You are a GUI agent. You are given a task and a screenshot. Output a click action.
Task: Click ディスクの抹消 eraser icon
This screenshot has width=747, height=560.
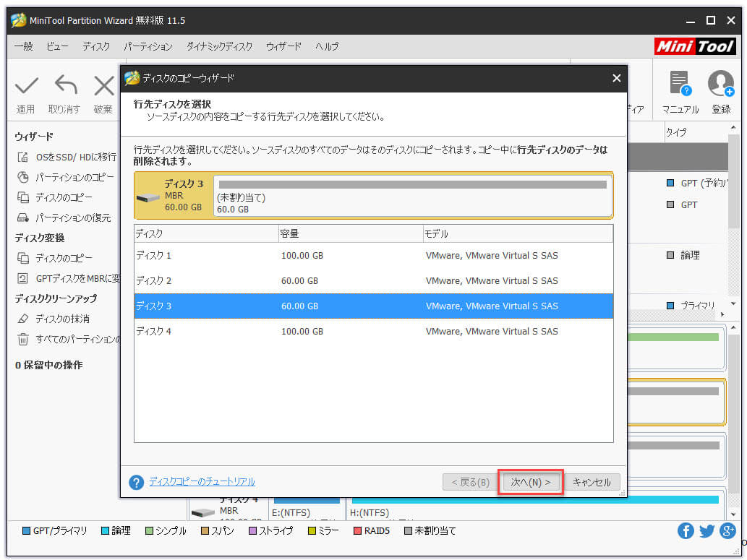click(23, 319)
